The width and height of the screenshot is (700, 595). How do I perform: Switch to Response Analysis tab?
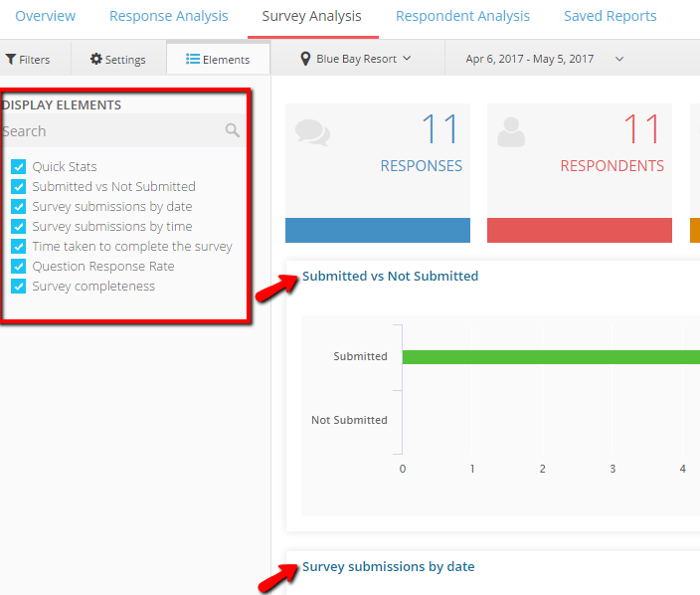coord(169,16)
